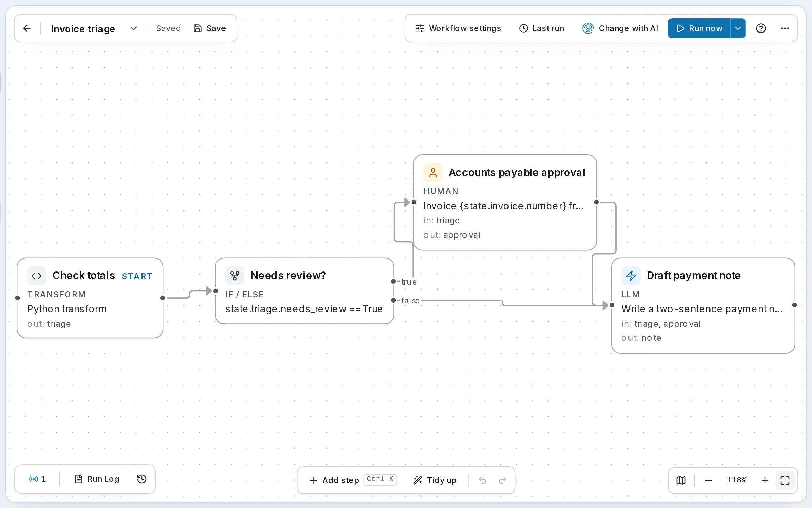This screenshot has height=508, width=812.
Task: Undo the last change
Action: 482,480
